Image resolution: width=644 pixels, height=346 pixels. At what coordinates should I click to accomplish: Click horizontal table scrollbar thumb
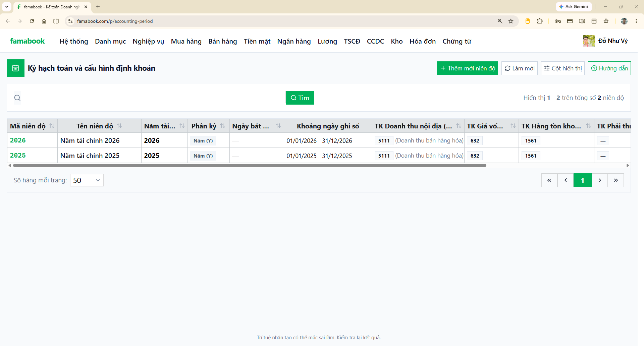250,165
